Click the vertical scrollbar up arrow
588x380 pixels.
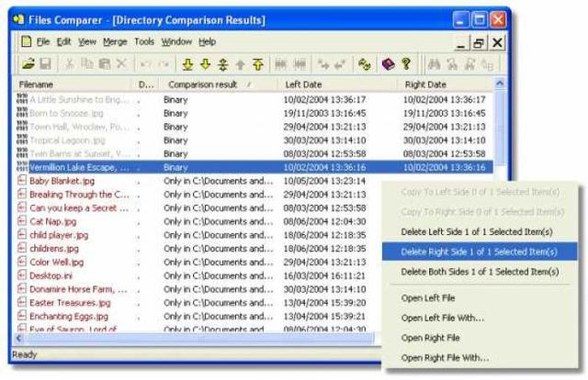(500, 84)
